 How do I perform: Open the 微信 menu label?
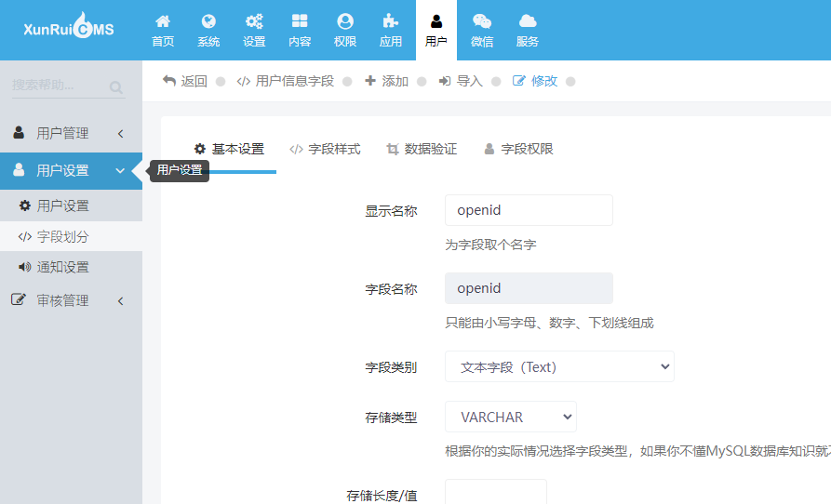(482, 41)
